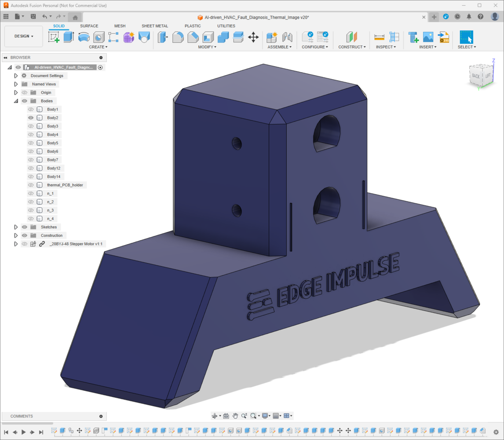Open the Offset Plane construct tool

pyautogui.click(x=352, y=37)
